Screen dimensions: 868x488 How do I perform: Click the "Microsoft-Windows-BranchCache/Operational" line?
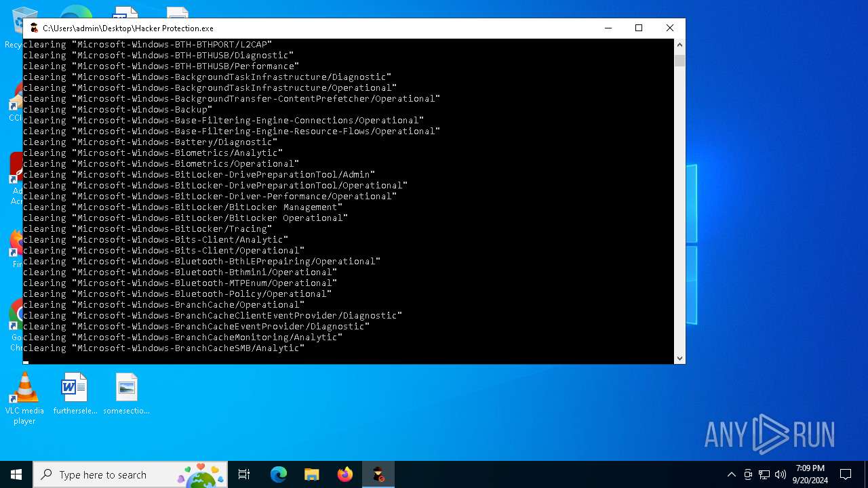[x=164, y=304]
